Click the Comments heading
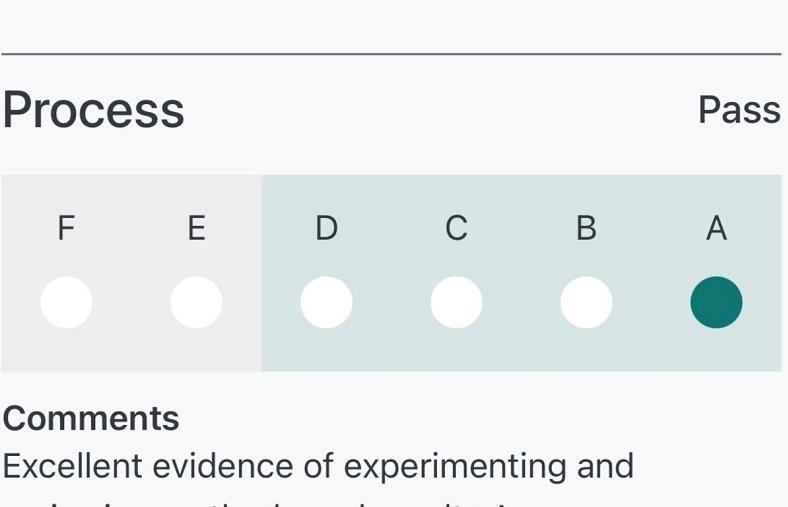 pyautogui.click(x=91, y=418)
